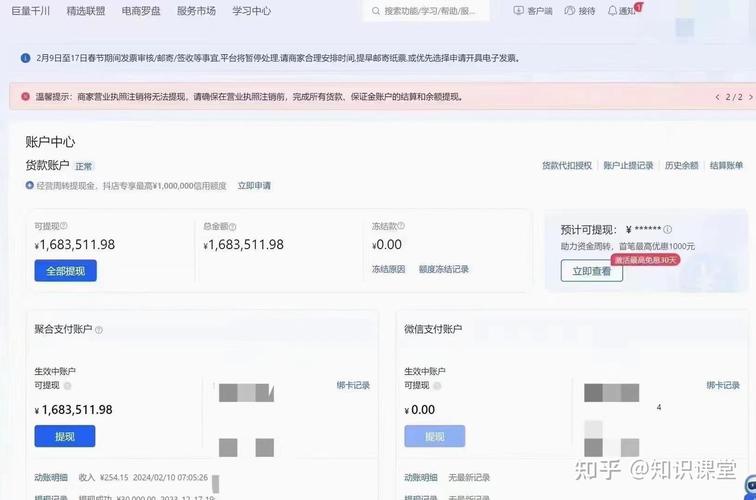756x500 pixels.
Task: Click info icon beside 预计可提现 amount
Action: pos(667,230)
